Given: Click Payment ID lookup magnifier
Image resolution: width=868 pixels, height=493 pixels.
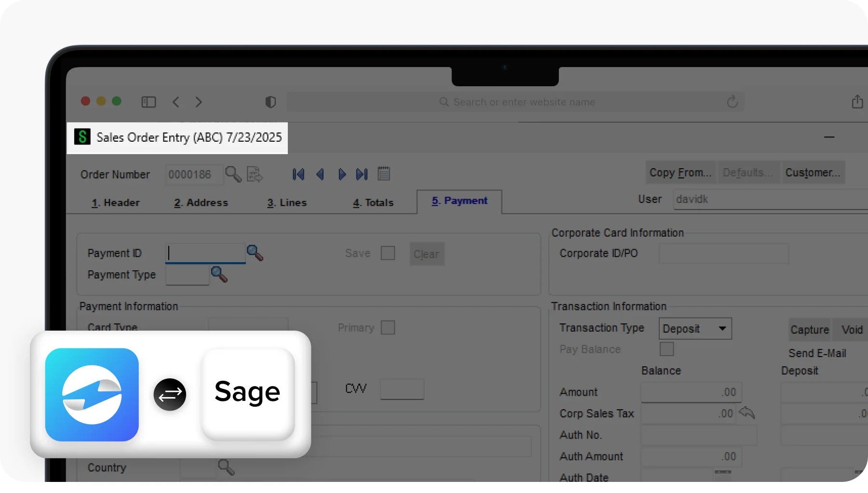Looking at the screenshot, I should [255, 253].
